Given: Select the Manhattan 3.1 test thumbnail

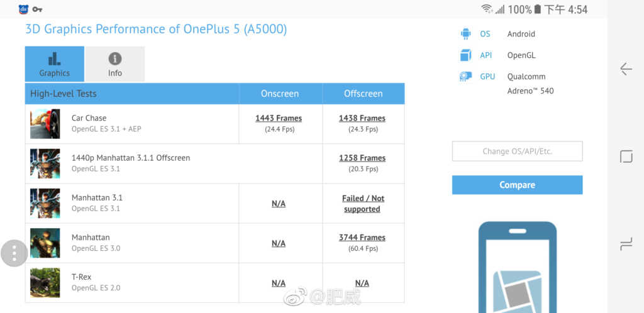Looking at the screenshot, I should (x=45, y=203).
